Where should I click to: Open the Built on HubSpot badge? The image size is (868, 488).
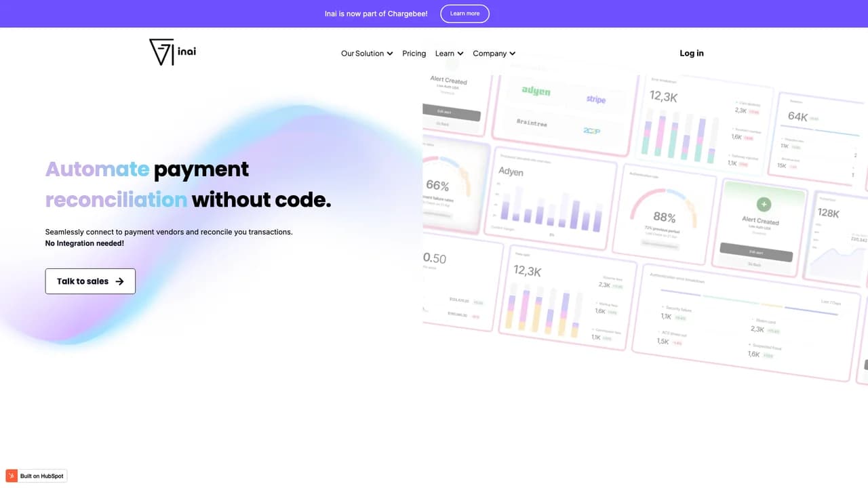coord(37,476)
